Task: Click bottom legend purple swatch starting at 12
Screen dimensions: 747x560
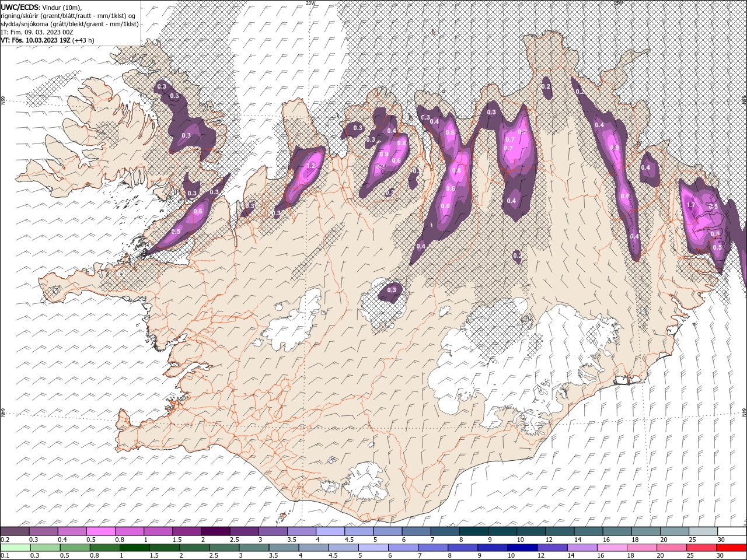Action: pyautogui.click(x=551, y=548)
